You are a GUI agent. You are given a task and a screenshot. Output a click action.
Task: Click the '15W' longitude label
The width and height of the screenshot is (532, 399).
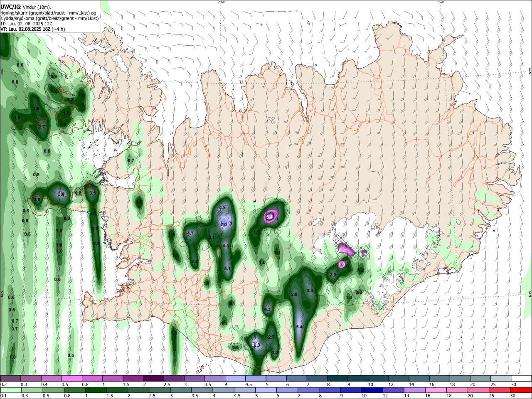[441, 2]
